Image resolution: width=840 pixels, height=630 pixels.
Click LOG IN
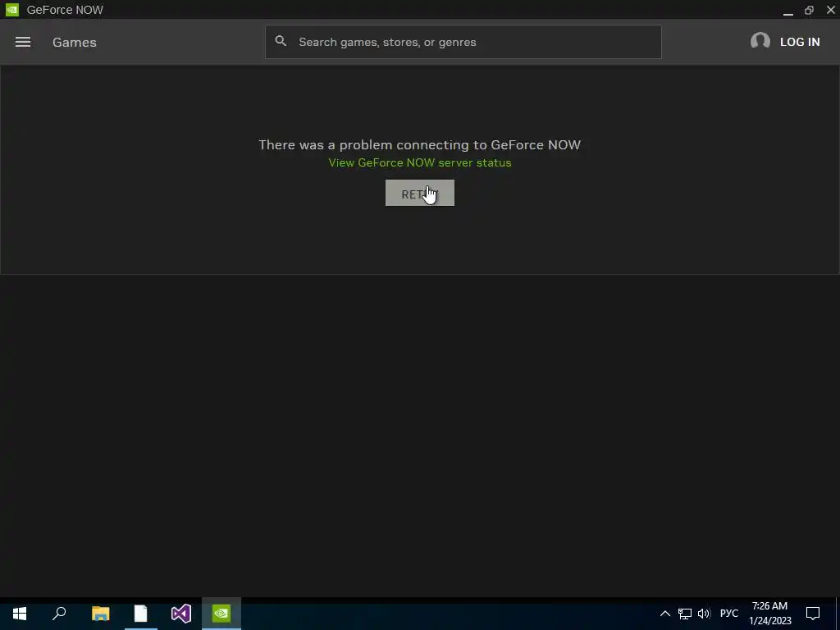click(x=799, y=42)
